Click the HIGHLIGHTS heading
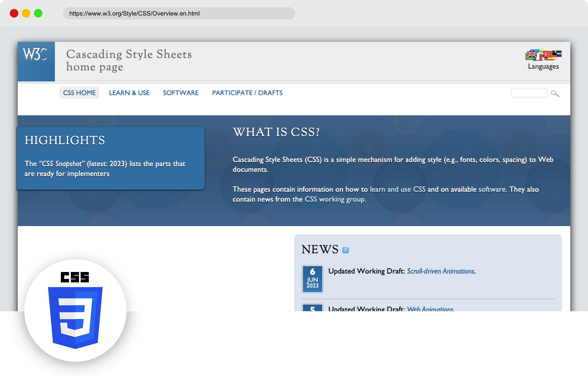This screenshot has width=588, height=376. pos(65,140)
